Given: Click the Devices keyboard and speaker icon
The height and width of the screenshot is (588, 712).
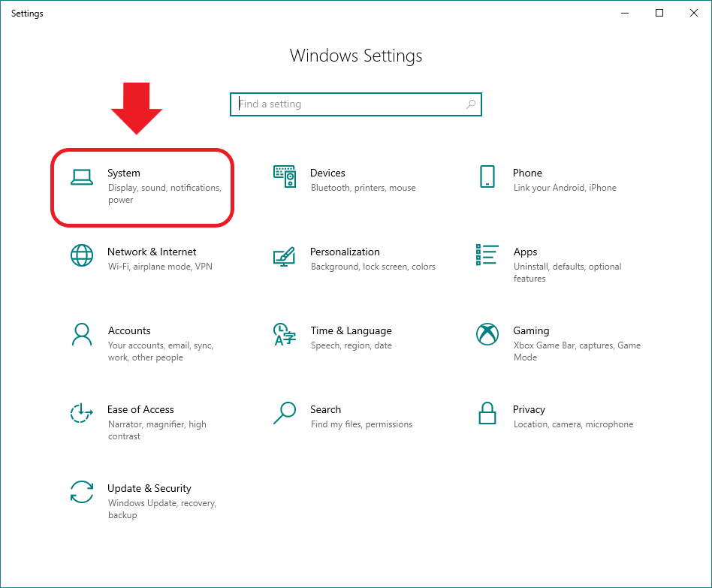Looking at the screenshot, I should 285,176.
